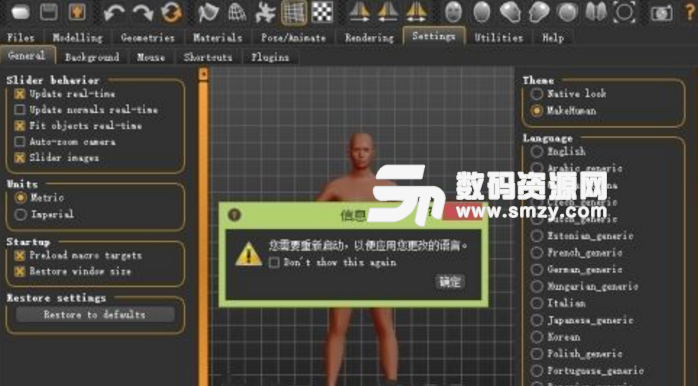
Task: Open the Rendering tab
Action: tap(369, 38)
